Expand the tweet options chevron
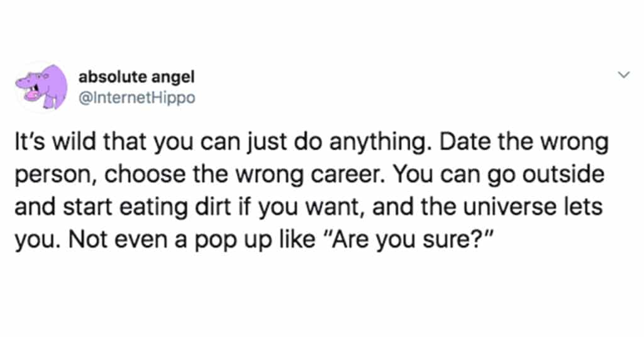This screenshot has height=337, width=644. pyautogui.click(x=624, y=75)
